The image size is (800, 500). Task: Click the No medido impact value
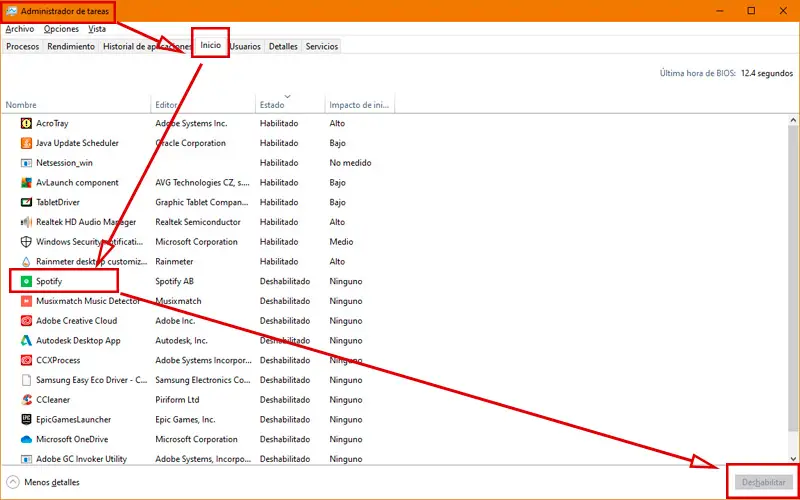coord(350,163)
